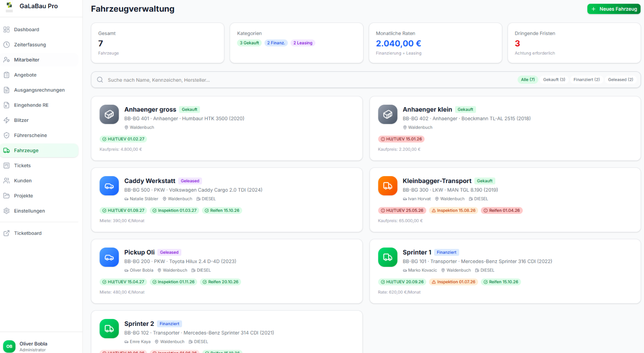Filter vehicles by Gekauft (3)
This screenshot has width=644, height=353.
(554, 80)
